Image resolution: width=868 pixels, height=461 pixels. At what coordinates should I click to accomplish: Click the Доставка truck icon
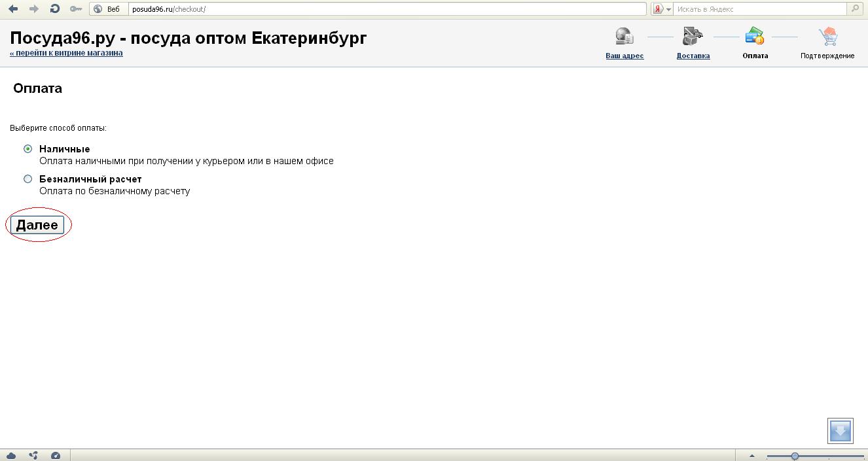[693, 36]
